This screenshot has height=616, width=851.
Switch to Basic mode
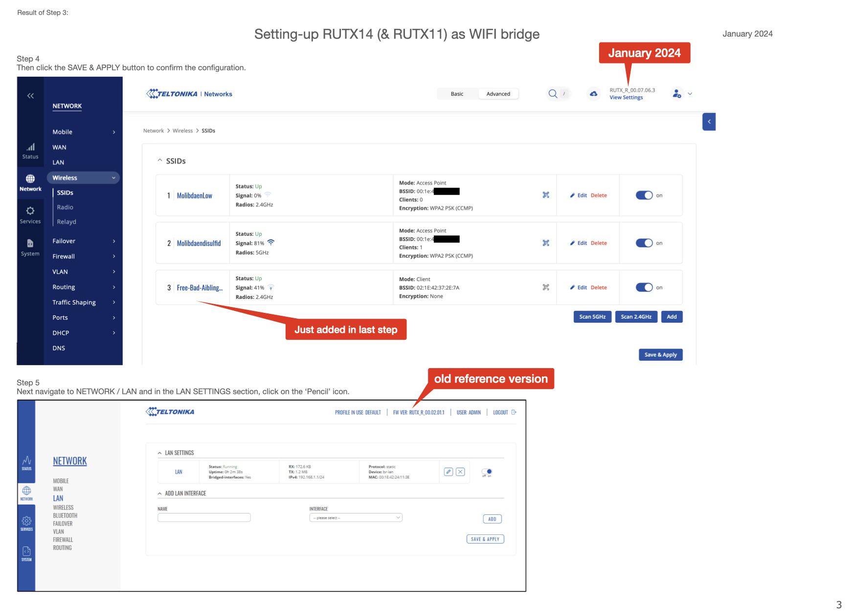(457, 94)
